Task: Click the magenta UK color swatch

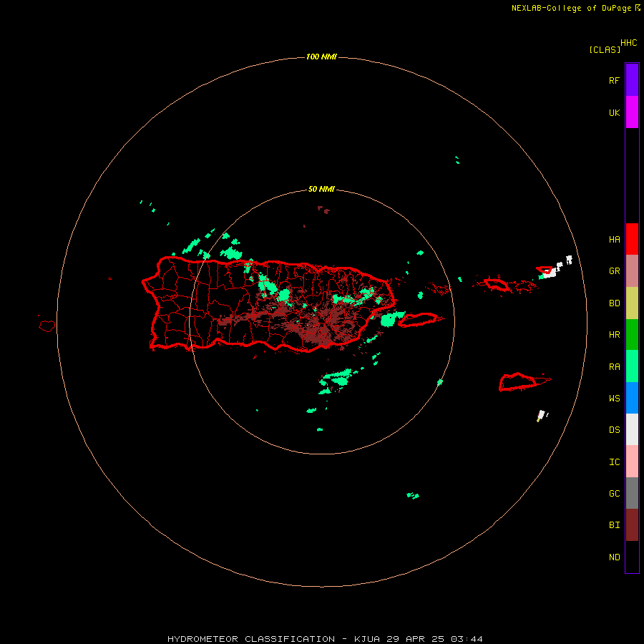Action: click(x=632, y=112)
